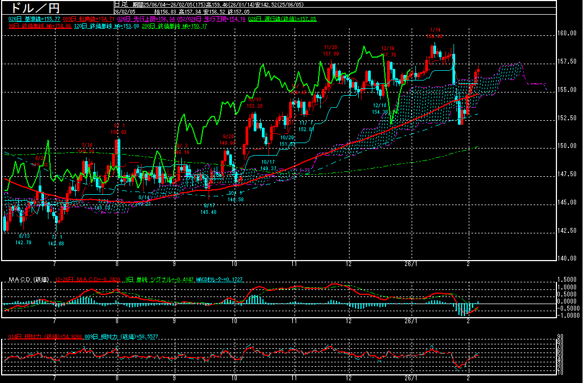This screenshot has height=383, width=588.
Task: Click the 9/17 145.48 low annotation
Action: tap(209, 208)
